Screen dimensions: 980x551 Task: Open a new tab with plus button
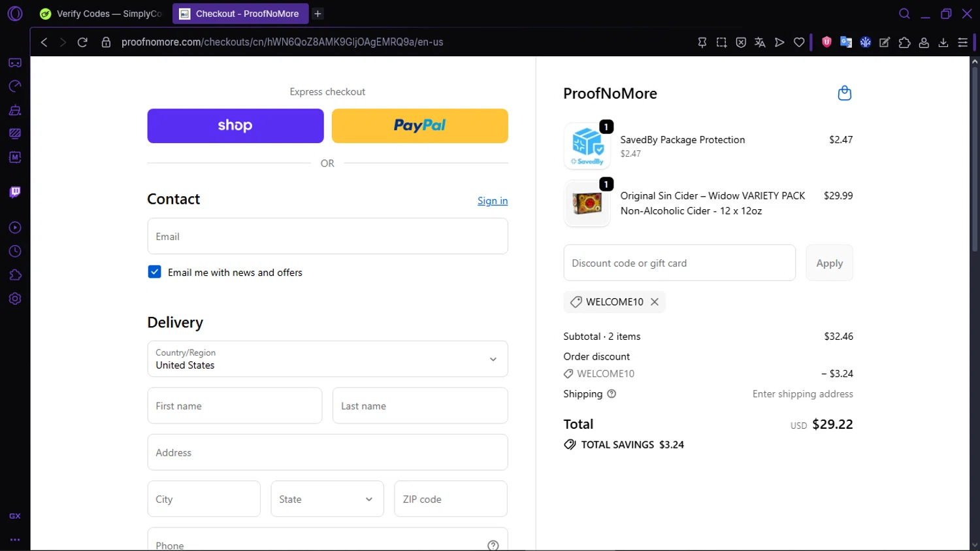tap(318, 14)
